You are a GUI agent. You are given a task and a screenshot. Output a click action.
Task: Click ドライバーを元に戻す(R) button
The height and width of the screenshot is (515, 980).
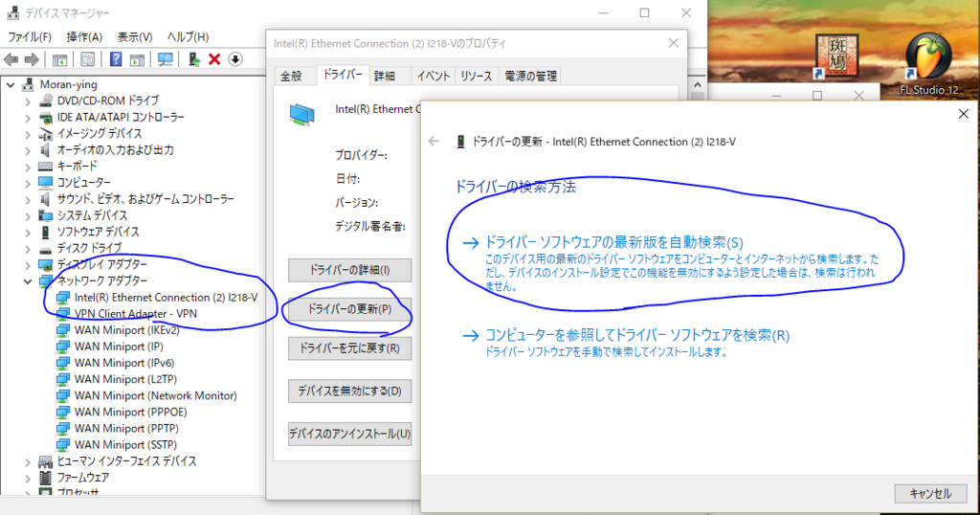pyautogui.click(x=349, y=348)
